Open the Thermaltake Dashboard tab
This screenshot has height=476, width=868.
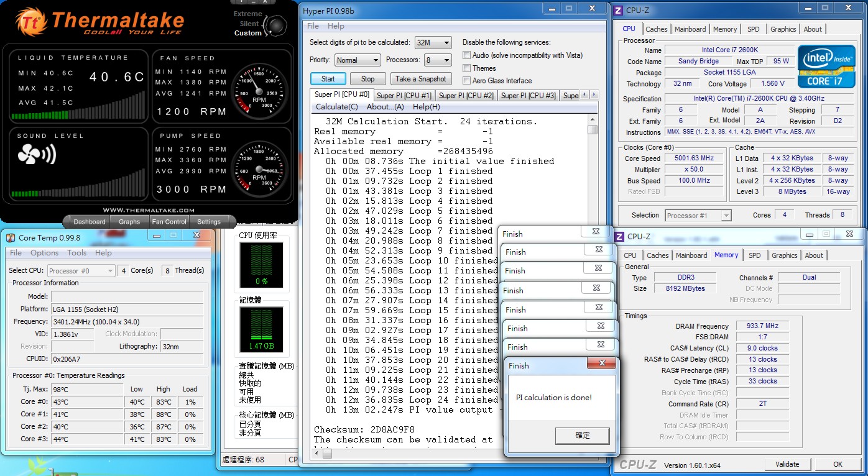coord(89,221)
